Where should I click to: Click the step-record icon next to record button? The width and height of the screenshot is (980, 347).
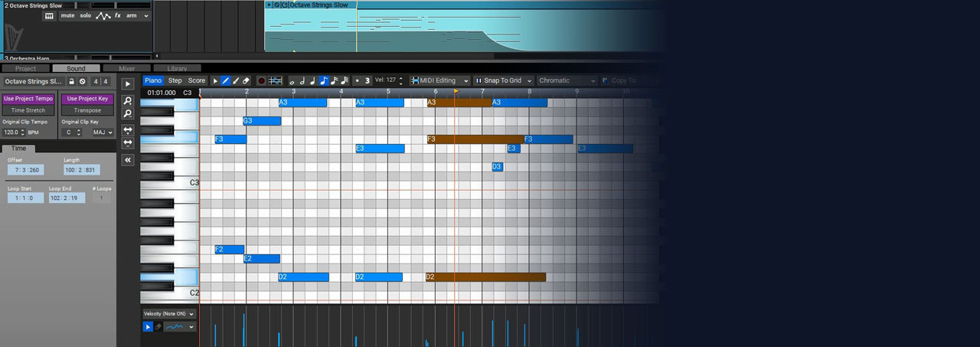[276, 80]
